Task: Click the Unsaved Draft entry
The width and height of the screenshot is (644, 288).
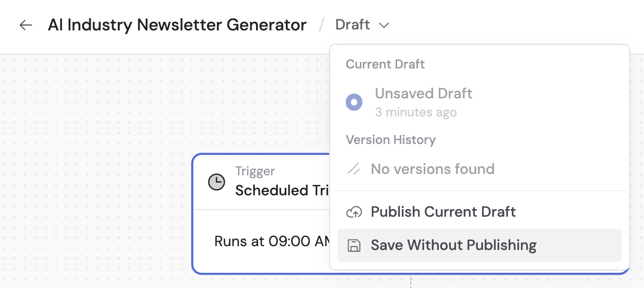Action: (x=423, y=93)
